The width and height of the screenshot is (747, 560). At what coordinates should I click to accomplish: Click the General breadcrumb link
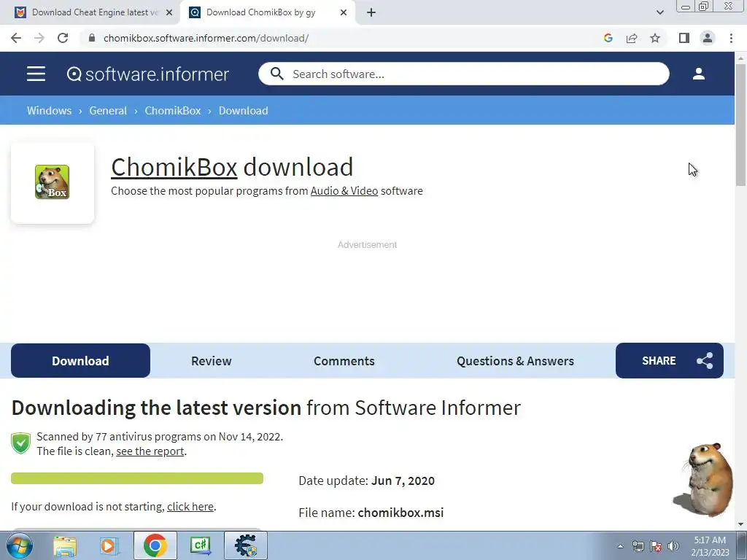[x=108, y=111]
